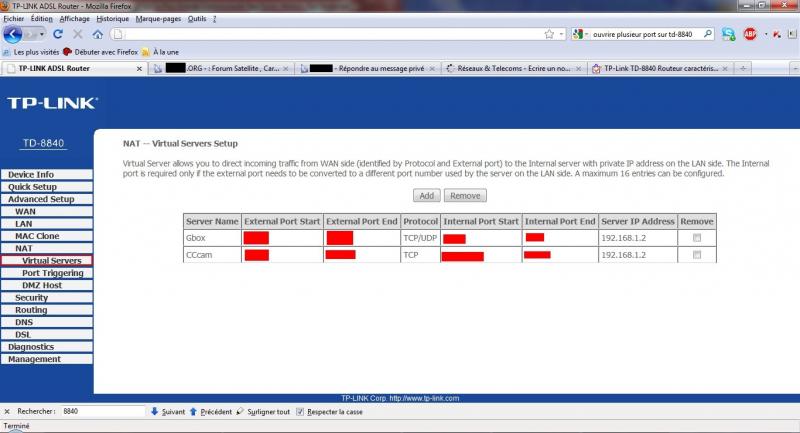Viewport: 800px width, 433px height.
Task: Open MAC Clone in sidebar
Action: pos(46,236)
